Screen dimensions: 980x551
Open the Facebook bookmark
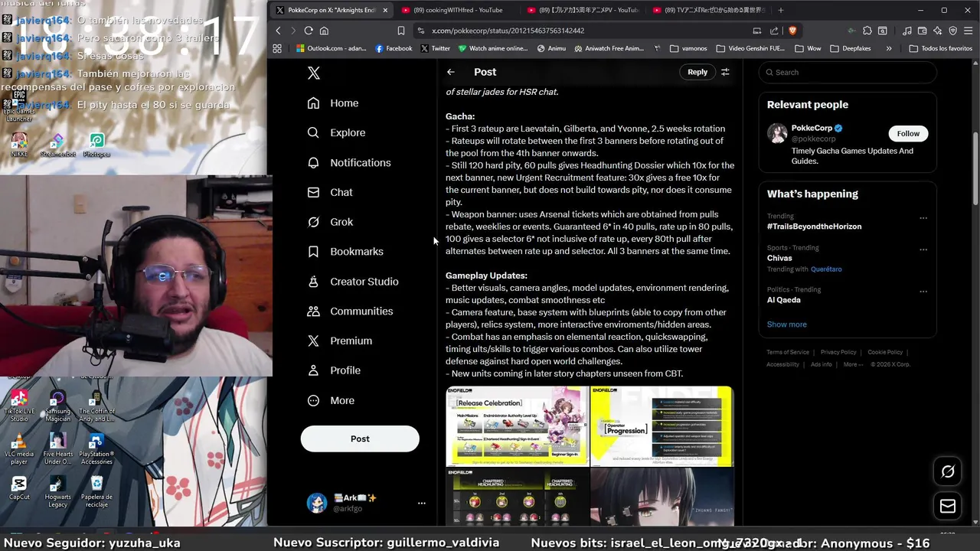394,48
